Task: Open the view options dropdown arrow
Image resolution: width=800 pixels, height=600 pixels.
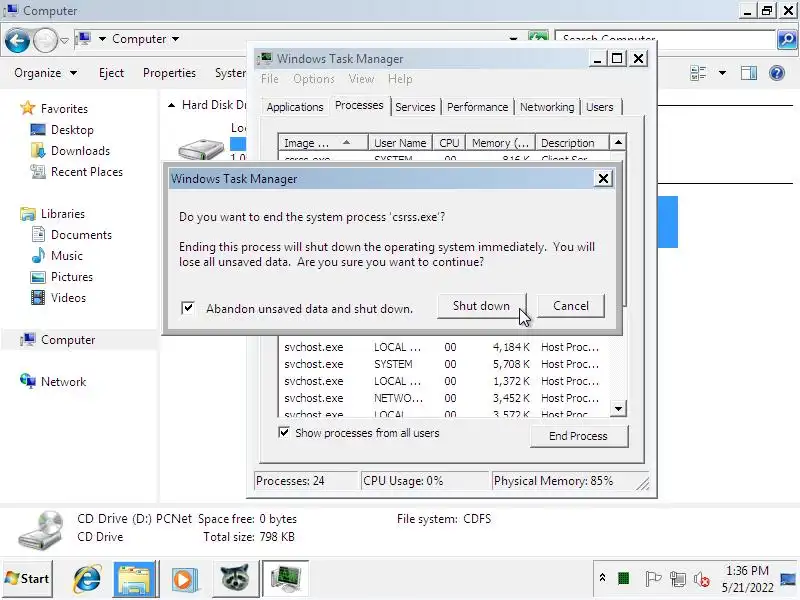Action: pos(722,73)
